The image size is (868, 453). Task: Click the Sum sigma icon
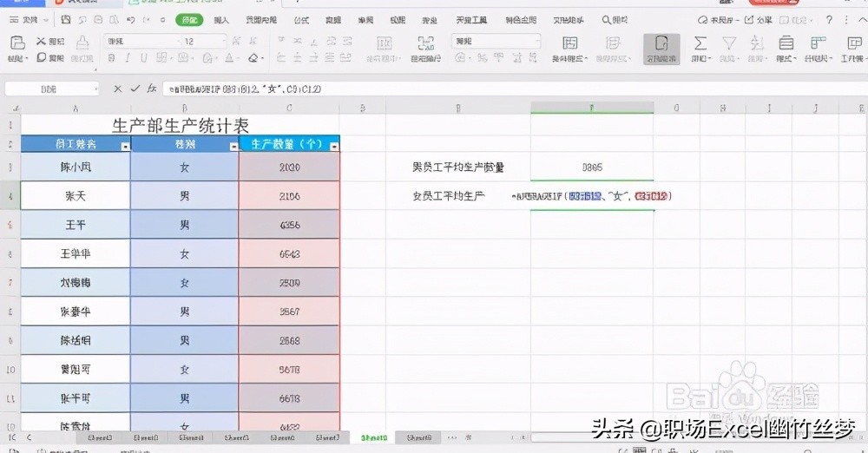point(700,43)
